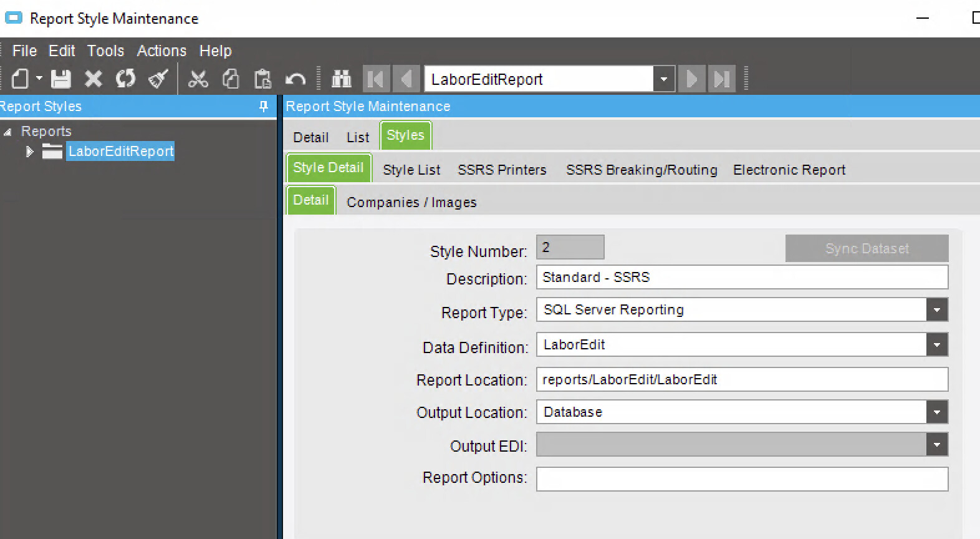Viewport: 980px width, 539px height.
Task: Open the Data Definition dropdown arrow
Action: 936,345
